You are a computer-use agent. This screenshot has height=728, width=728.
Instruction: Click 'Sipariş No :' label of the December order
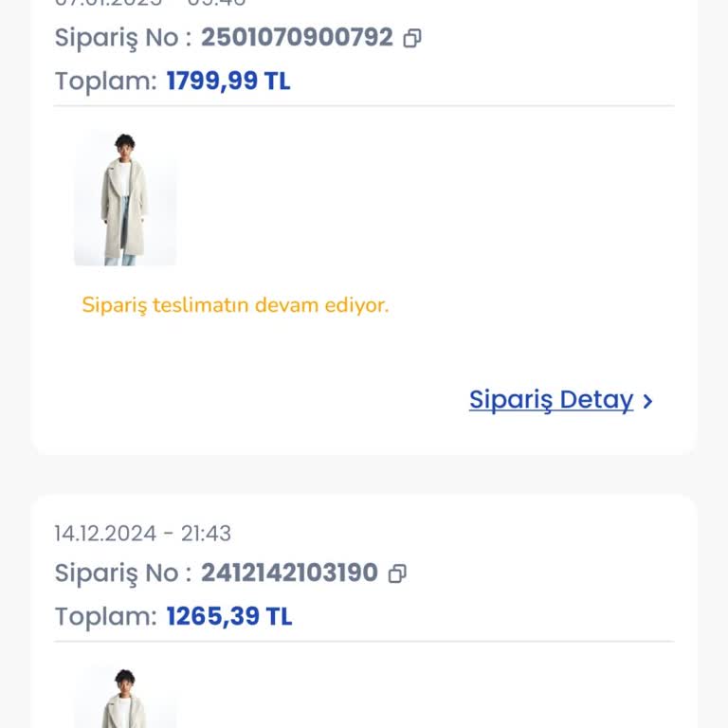[x=122, y=573]
